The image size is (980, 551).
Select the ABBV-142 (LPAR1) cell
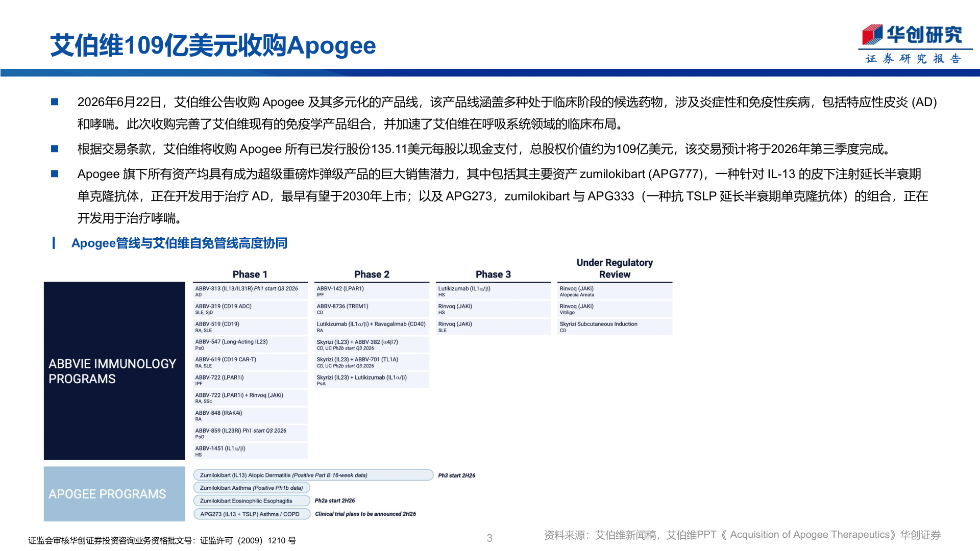pos(372,291)
